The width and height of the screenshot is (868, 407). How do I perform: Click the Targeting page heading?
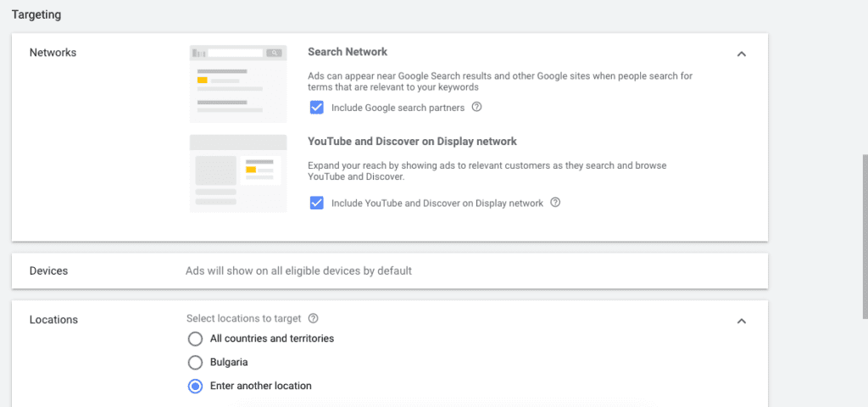coord(36,14)
